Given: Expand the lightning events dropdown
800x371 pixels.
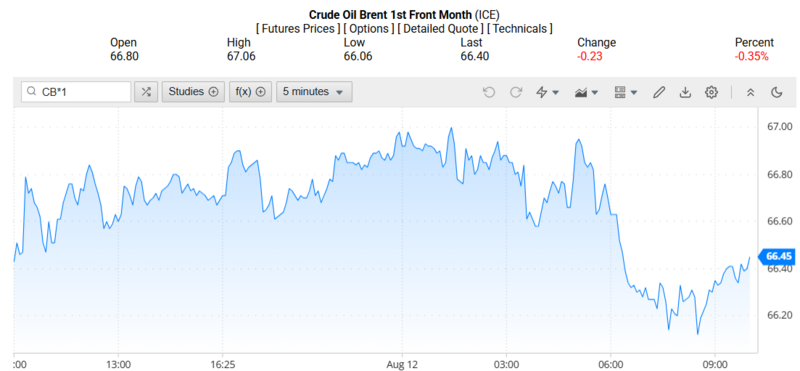Looking at the screenshot, I should pyautogui.click(x=547, y=92).
